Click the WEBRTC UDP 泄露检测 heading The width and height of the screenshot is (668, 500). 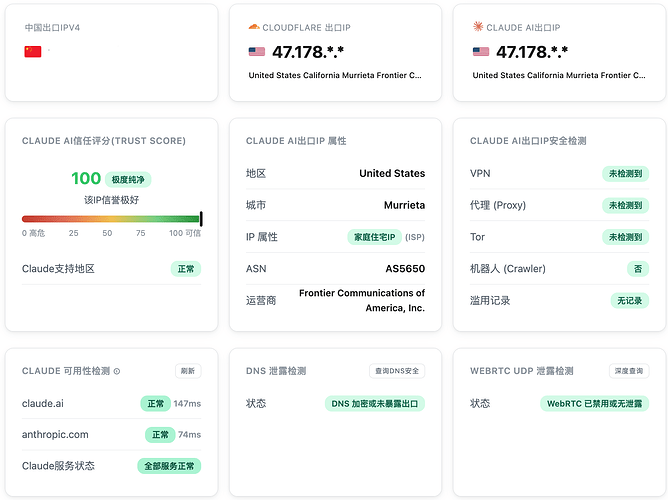click(521, 371)
